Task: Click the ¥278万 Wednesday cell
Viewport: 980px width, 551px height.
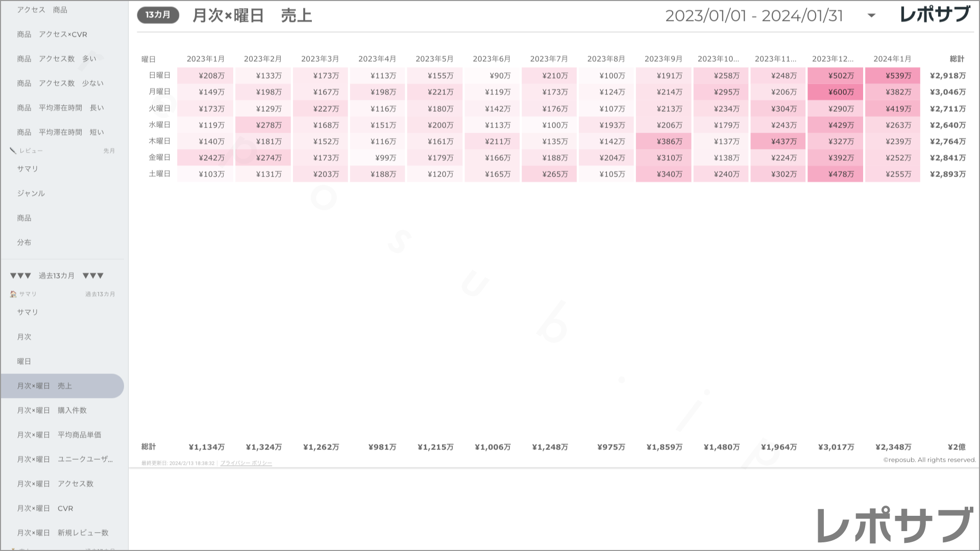Action: pos(263,125)
